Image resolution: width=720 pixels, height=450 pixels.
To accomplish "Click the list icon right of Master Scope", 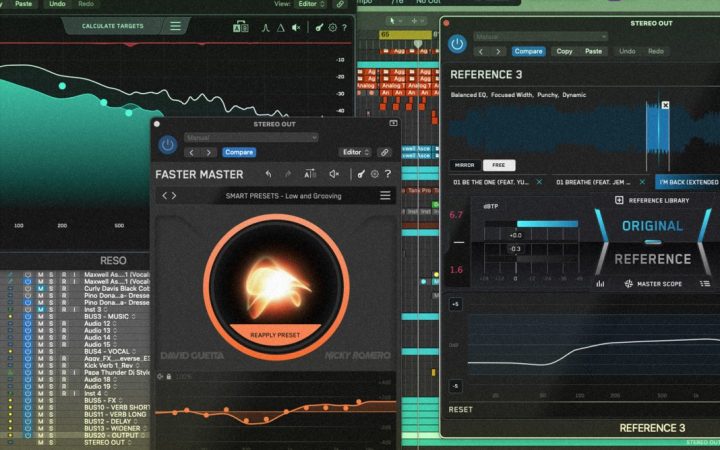I will pos(705,284).
